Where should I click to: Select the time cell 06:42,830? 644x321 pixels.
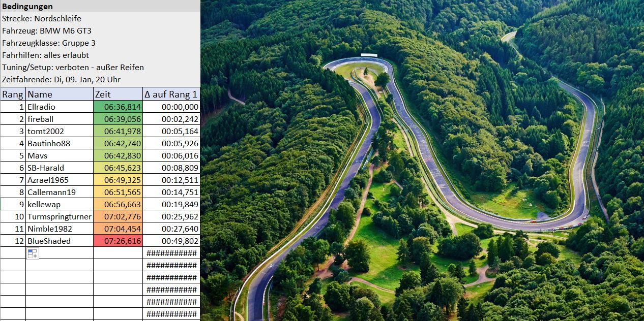coord(118,155)
